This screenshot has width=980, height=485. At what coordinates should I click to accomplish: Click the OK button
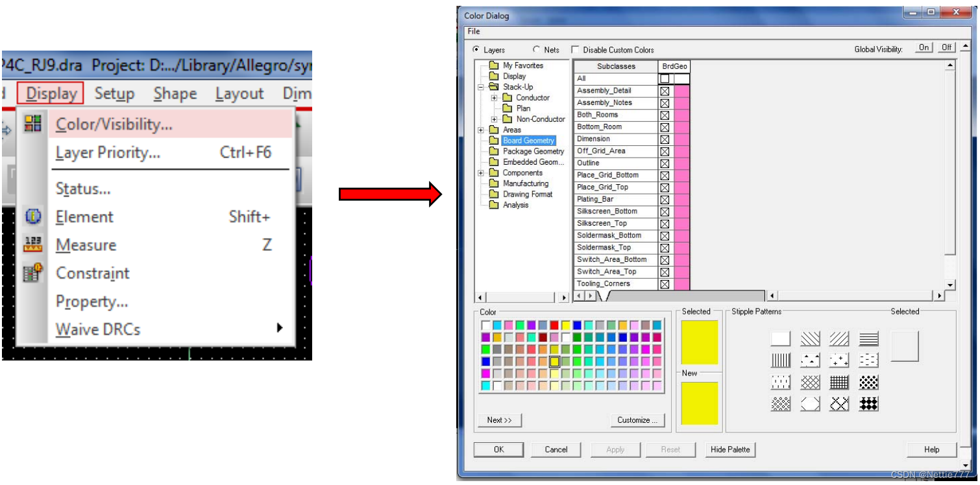point(498,449)
